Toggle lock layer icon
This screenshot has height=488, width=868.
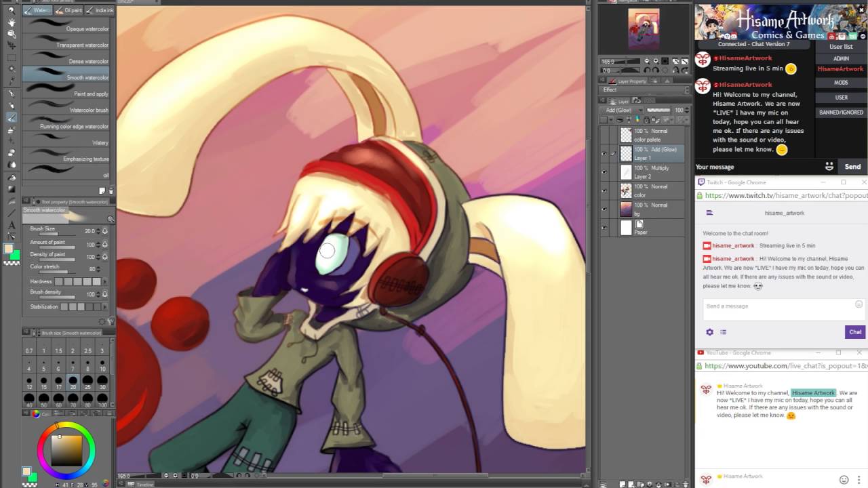coord(646,120)
